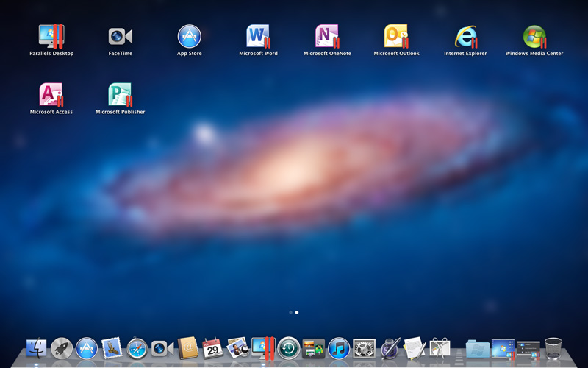
Task: Launch iTunes from the Dock
Action: 339,348
